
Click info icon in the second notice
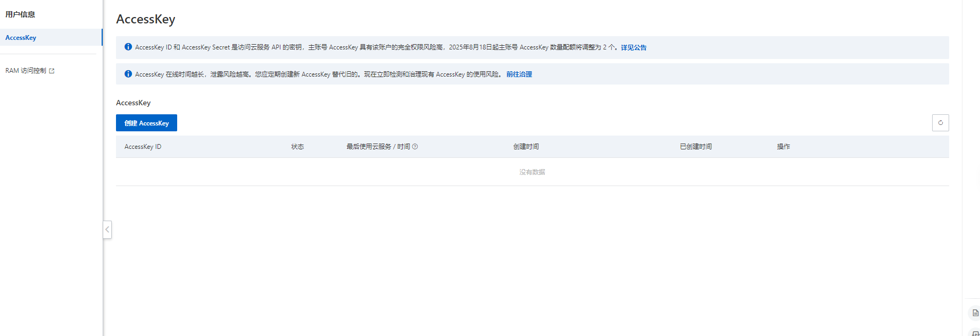point(128,74)
